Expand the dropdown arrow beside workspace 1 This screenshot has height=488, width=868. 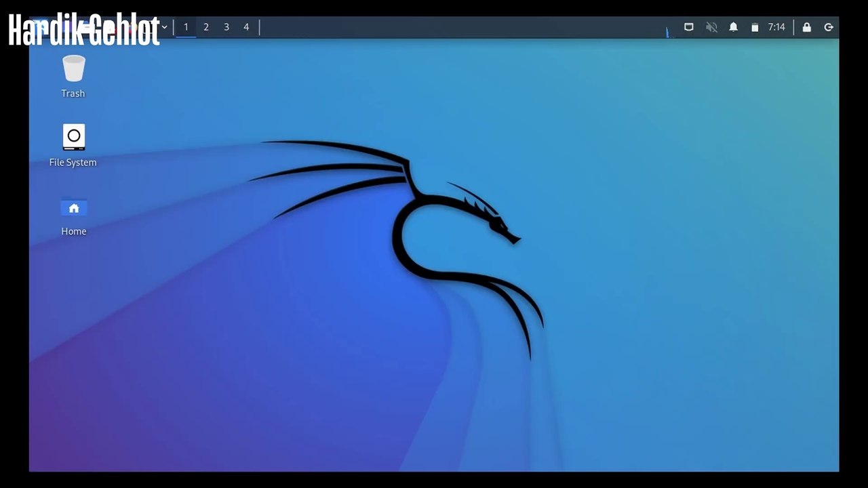(x=164, y=27)
